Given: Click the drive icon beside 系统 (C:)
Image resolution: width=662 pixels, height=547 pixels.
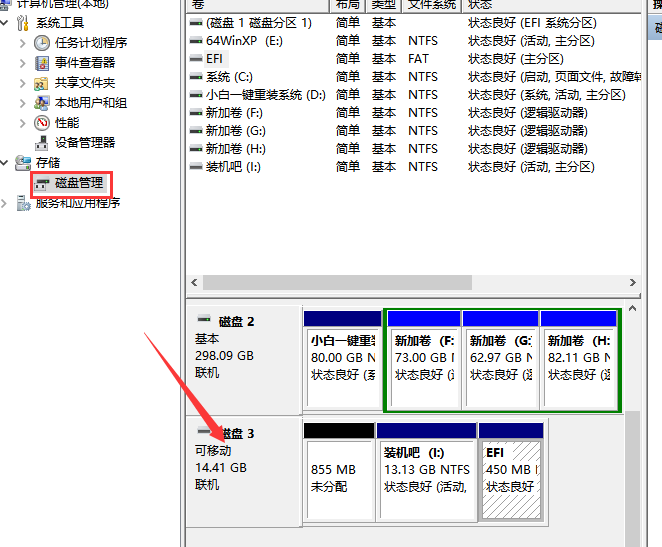Looking at the screenshot, I should (196, 77).
